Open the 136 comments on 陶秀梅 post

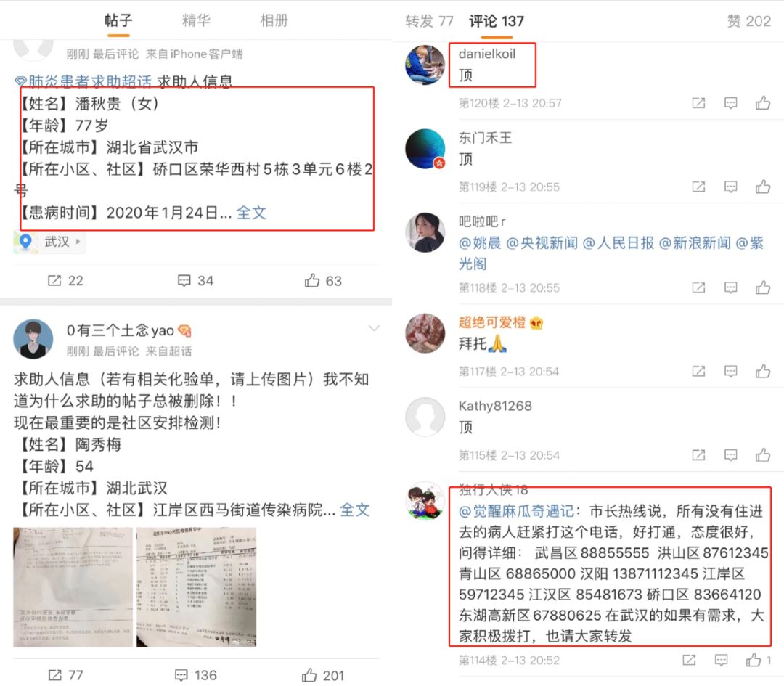[195, 676]
